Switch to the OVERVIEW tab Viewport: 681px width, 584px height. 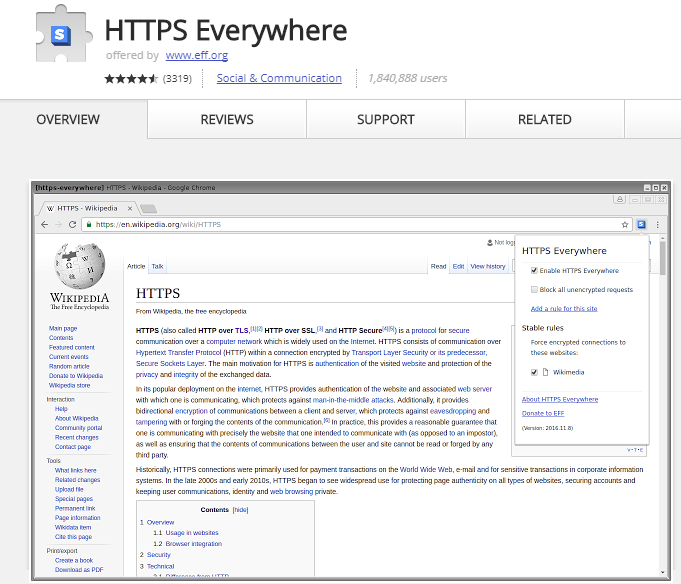(68, 119)
